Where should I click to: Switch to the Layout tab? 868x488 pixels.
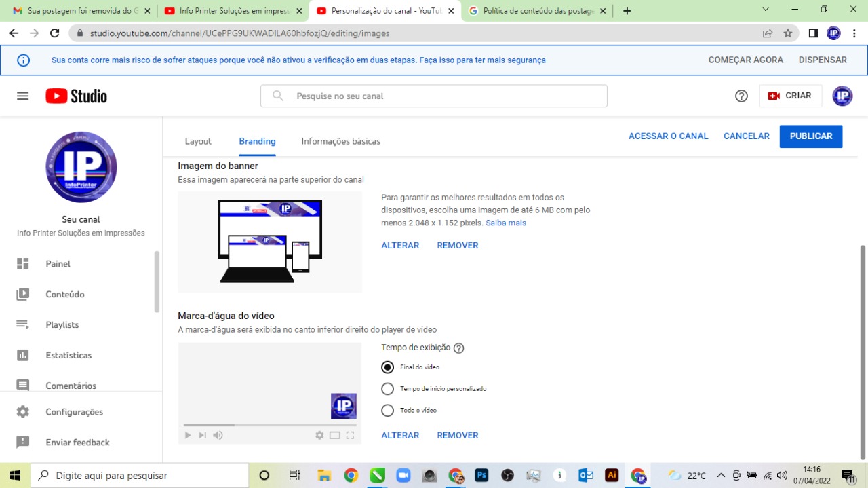coord(198,142)
